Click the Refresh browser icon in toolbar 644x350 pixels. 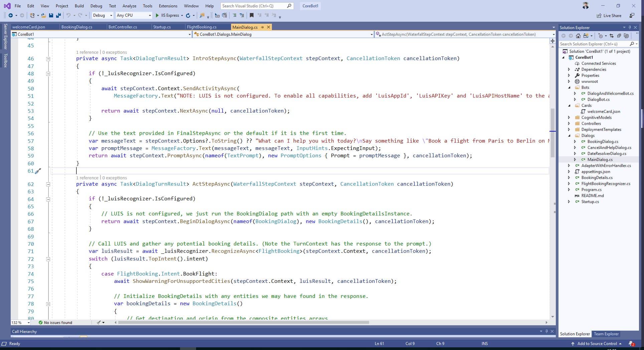pyautogui.click(x=188, y=15)
